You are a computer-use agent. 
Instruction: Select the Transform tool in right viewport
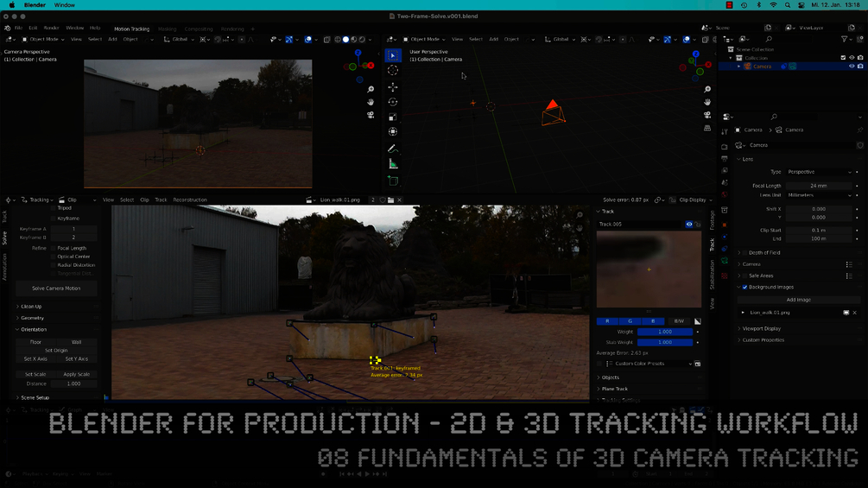pos(392,131)
